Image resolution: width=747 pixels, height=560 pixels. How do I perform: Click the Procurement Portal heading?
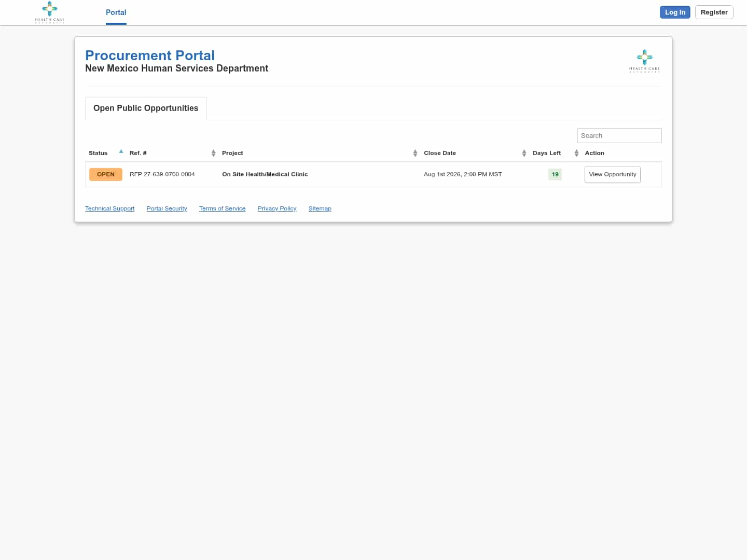point(150,55)
